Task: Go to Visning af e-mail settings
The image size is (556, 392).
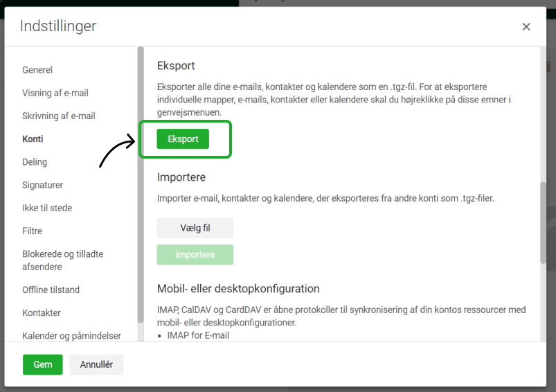Action: click(x=55, y=93)
